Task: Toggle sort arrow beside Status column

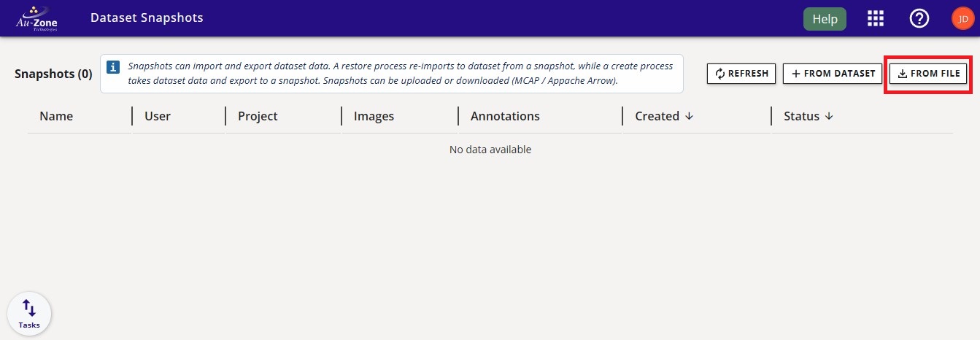Action: [x=828, y=116]
